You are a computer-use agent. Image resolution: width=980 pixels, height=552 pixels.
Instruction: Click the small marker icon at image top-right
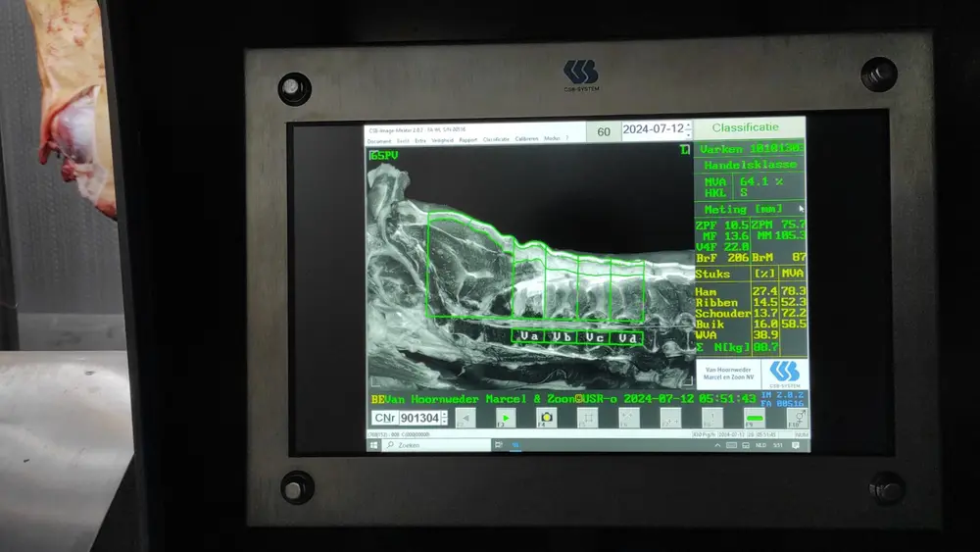(x=684, y=149)
